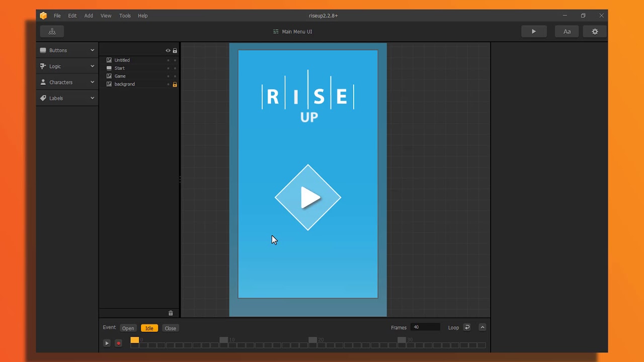Toggle lock dot for Untitled layer
Viewport: 644px width, 362px height.
pyautogui.click(x=175, y=60)
